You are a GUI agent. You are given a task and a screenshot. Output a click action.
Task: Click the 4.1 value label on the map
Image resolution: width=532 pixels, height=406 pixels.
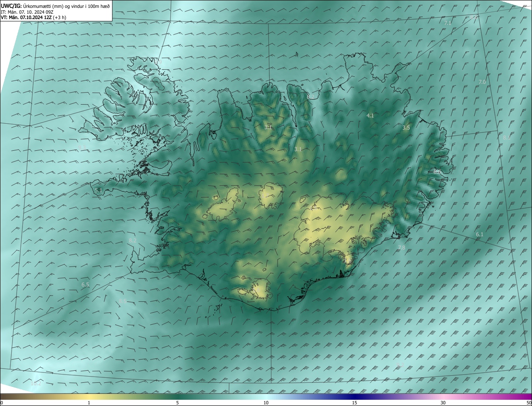point(370,116)
